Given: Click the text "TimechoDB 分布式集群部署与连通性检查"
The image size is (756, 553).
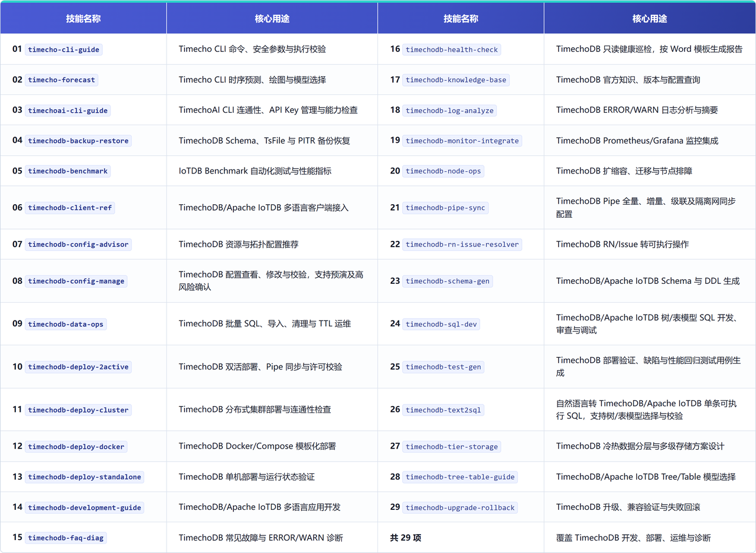Looking at the screenshot, I should click(255, 410).
